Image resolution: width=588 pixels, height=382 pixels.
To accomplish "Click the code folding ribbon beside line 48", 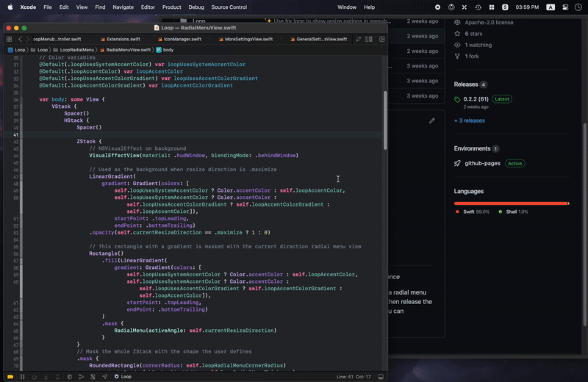I will click(x=21, y=184).
